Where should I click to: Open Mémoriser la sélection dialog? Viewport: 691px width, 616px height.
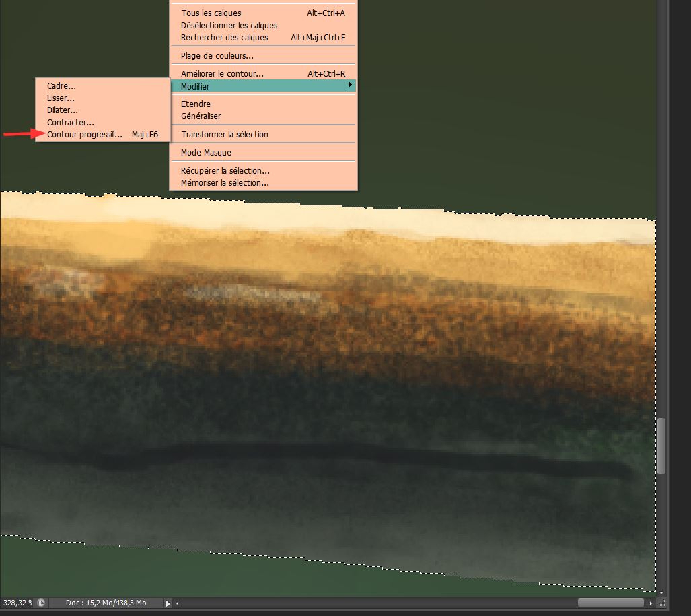(225, 183)
